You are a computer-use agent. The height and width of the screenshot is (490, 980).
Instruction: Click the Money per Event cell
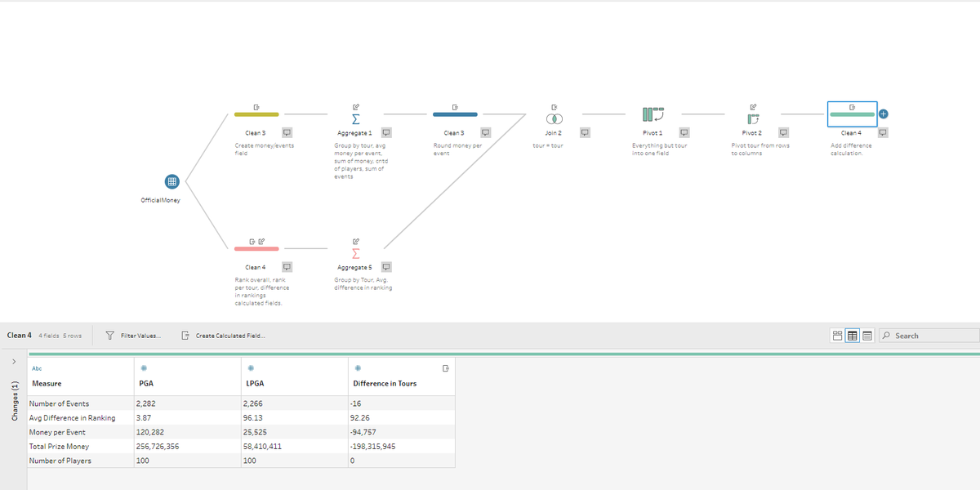tap(79, 432)
